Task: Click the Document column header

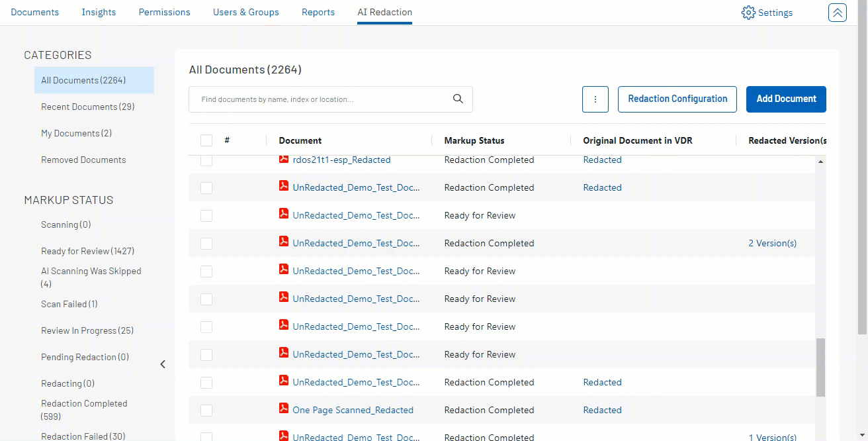Action: (x=300, y=140)
